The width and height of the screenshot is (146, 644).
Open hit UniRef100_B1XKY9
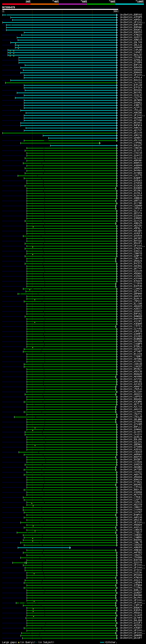131,196
